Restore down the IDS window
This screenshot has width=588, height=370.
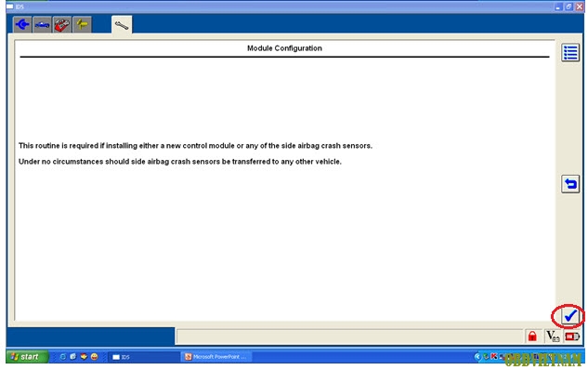(568, 7)
